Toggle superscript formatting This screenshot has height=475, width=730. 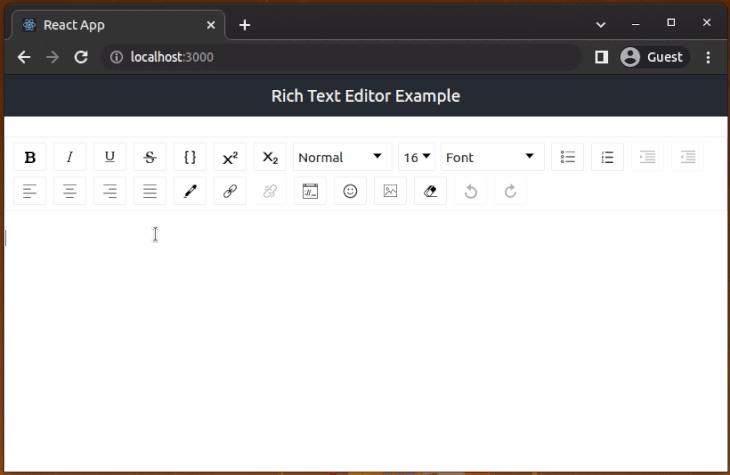click(x=230, y=157)
